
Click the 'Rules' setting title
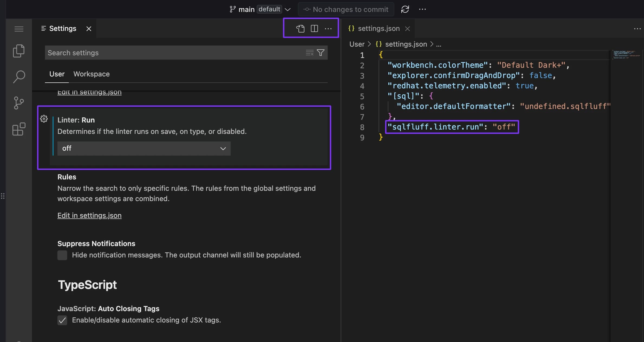point(67,177)
